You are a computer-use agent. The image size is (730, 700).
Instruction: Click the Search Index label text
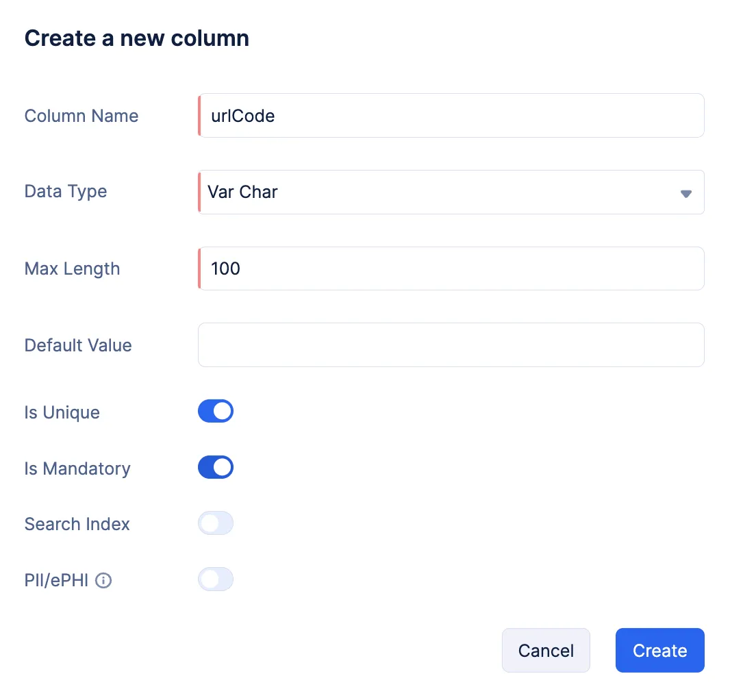pos(77,525)
